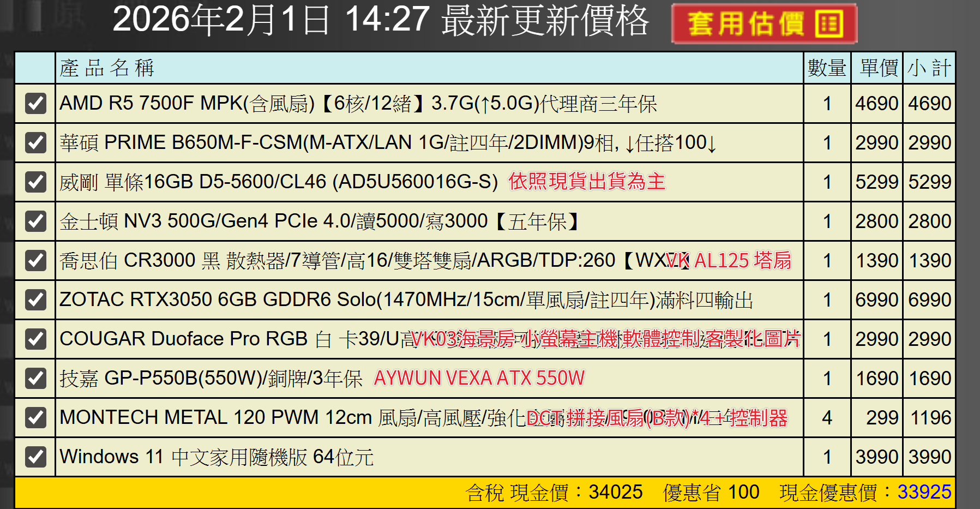Viewport: 980px width, 509px height.
Task: Uncheck the Windows 11 中文家用隨機版 row
Action: (35, 457)
